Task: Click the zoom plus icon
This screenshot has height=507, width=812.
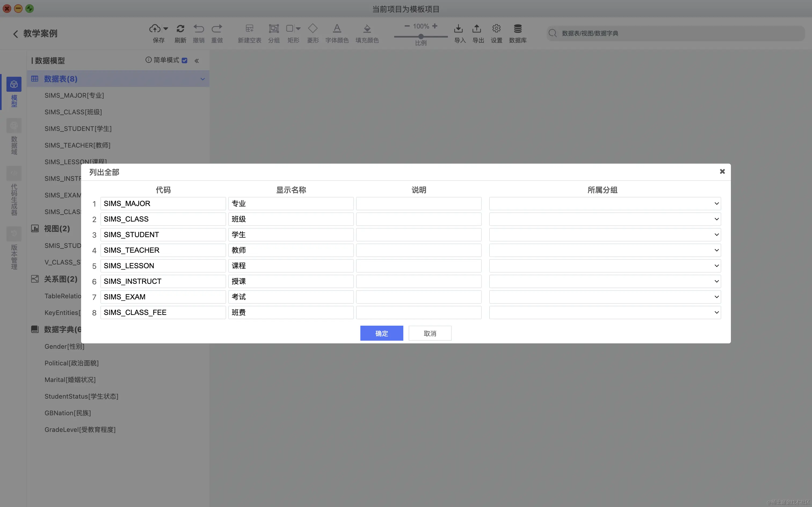Action: point(435,26)
